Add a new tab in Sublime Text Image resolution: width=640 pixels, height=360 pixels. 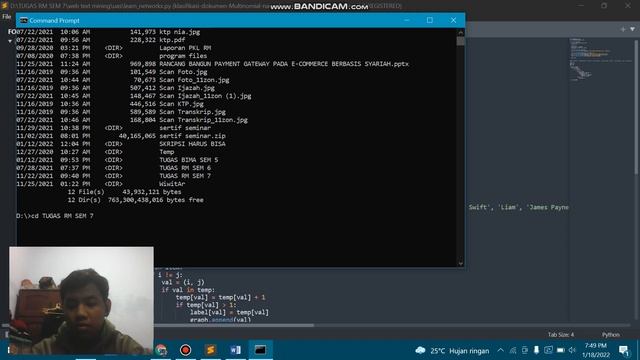(623, 29)
